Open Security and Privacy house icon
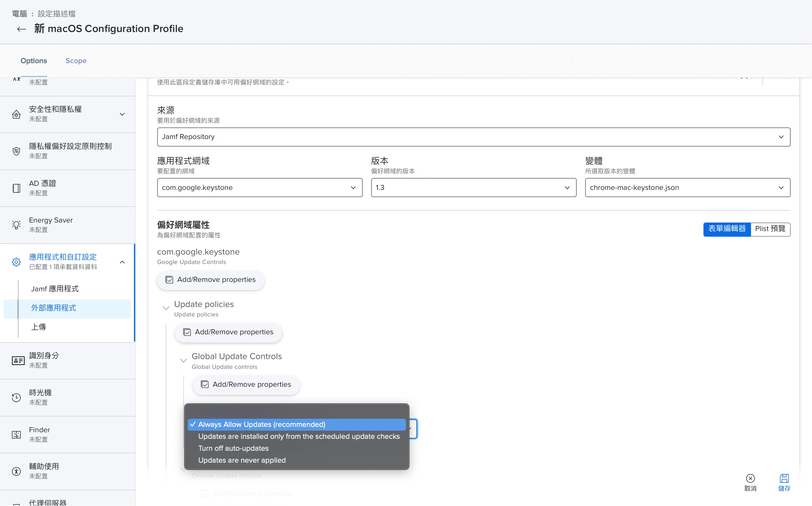The image size is (812, 506). pos(16,115)
